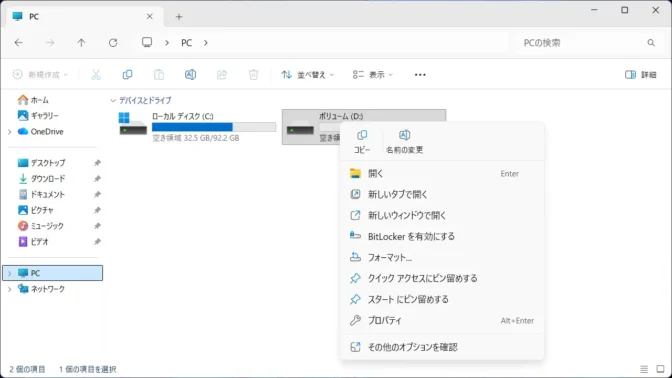Screen dimensions: 672x378
Task: Go back with the back arrow
Action: [x=18, y=42]
